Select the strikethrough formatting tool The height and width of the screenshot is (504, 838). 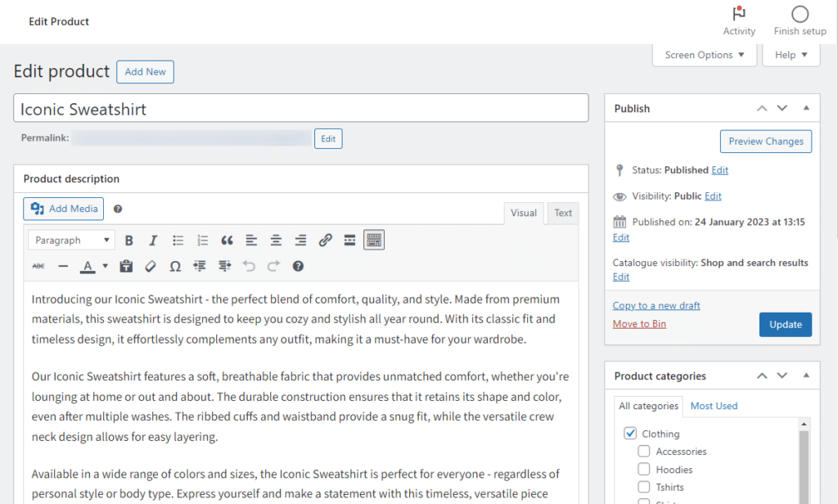point(37,266)
